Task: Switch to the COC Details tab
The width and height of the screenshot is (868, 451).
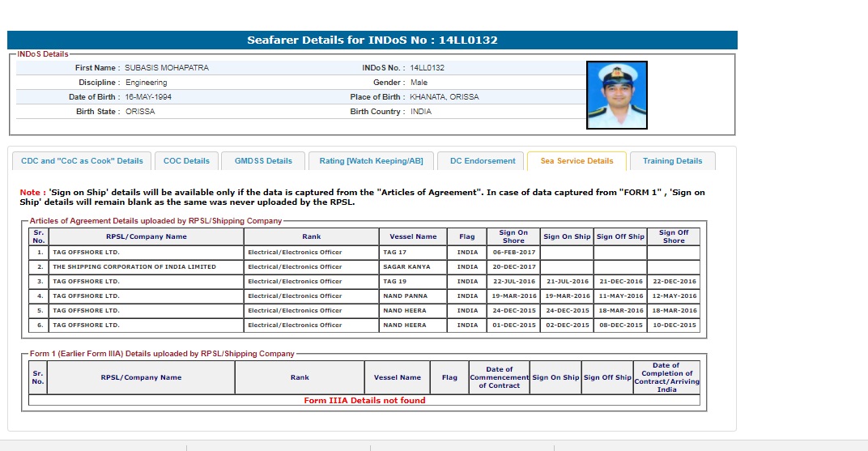Action: (x=186, y=161)
